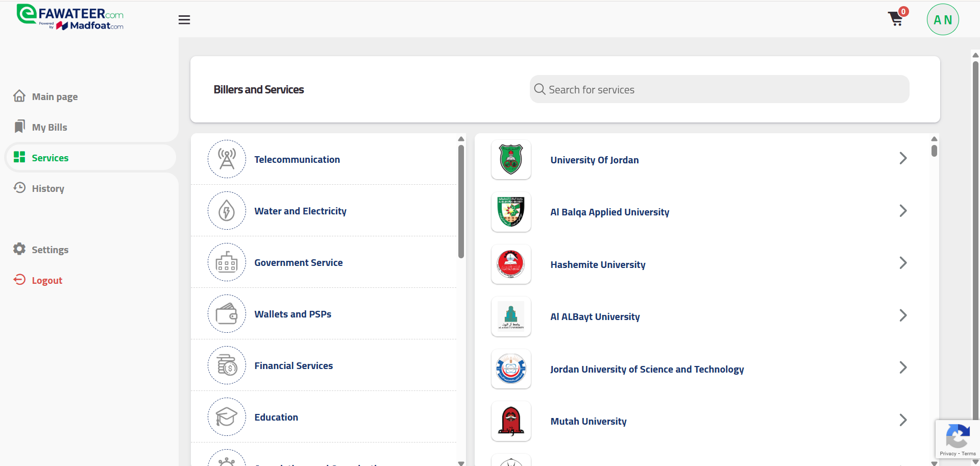Expand the University Of Jordan chevron

pos(902,159)
